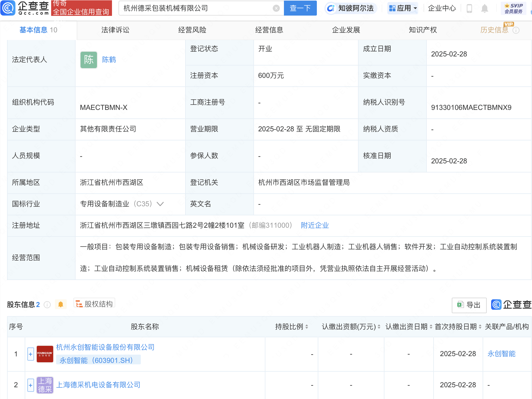Switch to 知识产权 tab
532x399 pixels.
(423, 30)
